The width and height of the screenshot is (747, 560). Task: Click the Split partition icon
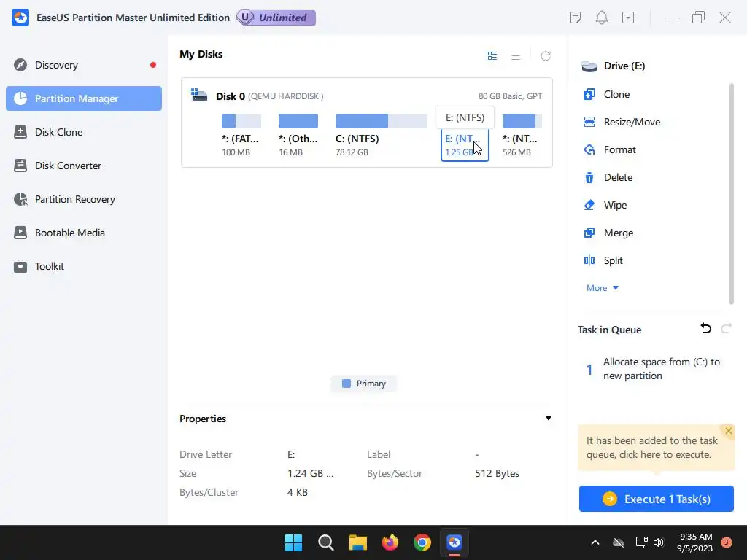589,260
